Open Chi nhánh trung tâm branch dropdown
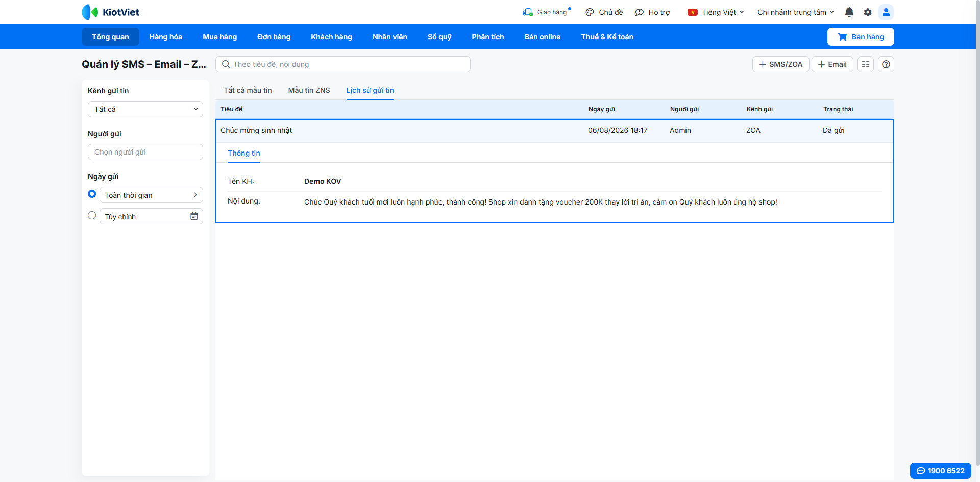 point(796,12)
